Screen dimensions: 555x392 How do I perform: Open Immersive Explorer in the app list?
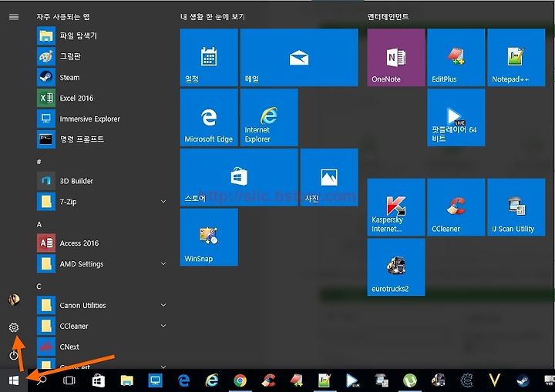102,119
